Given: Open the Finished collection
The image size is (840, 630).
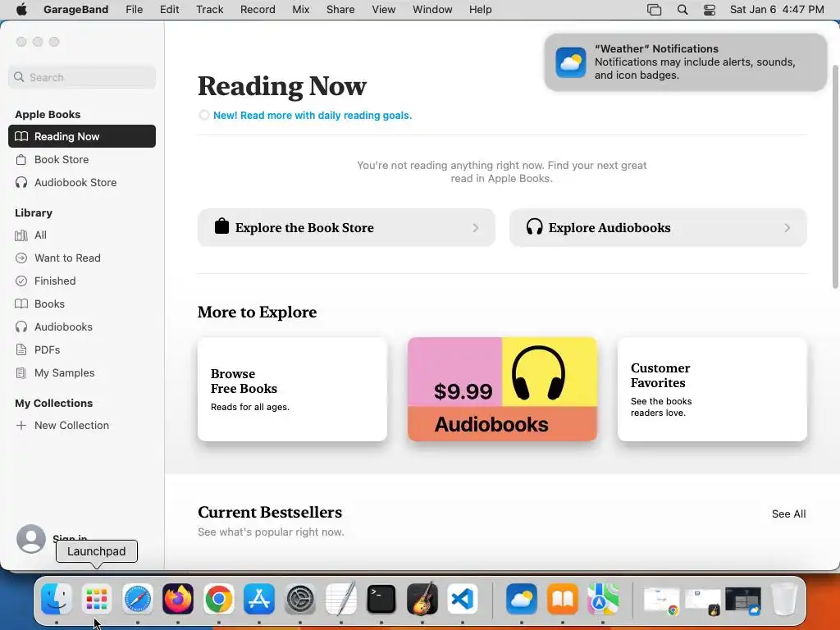Looking at the screenshot, I should 82,281.
